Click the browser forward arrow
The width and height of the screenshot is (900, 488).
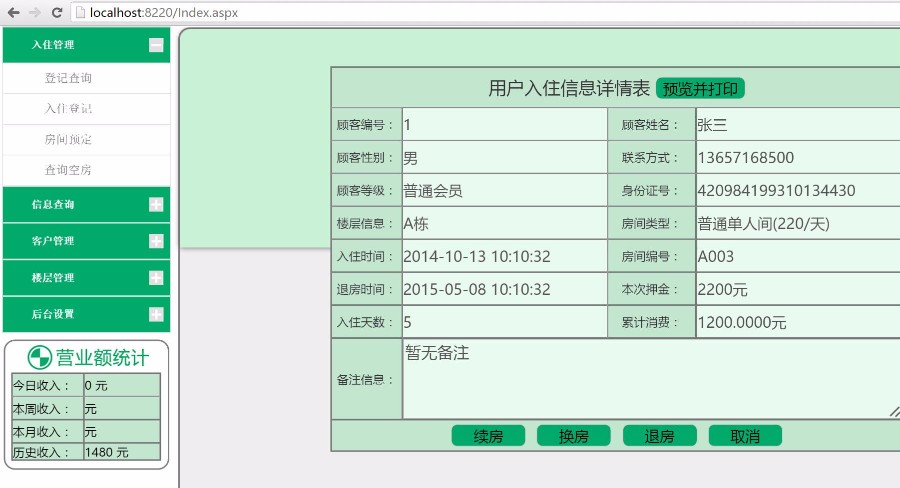pos(35,13)
